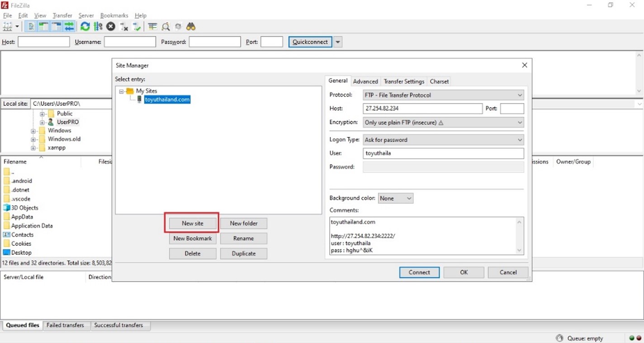Open the Protocol dropdown
Viewport: 644px width, 343px height.
(x=443, y=95)
